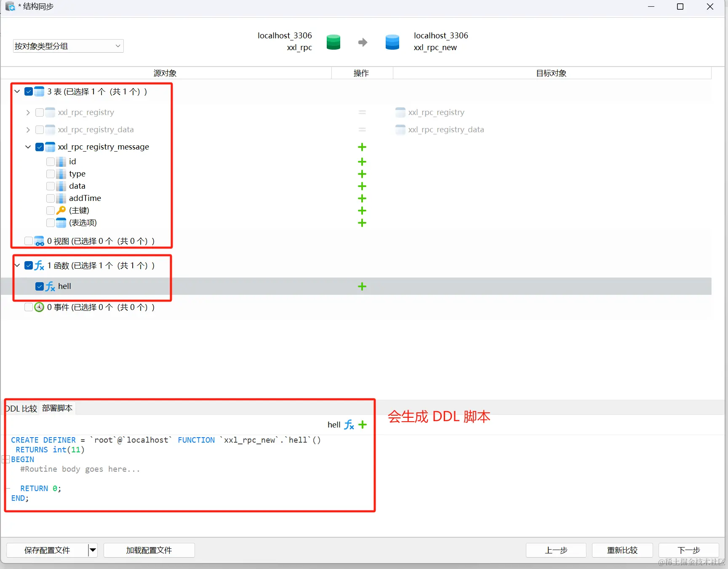This screenshot has height=569, width=728.
Task: Click the id column icon
Action: pyautogui.click(x=61, y=162)
